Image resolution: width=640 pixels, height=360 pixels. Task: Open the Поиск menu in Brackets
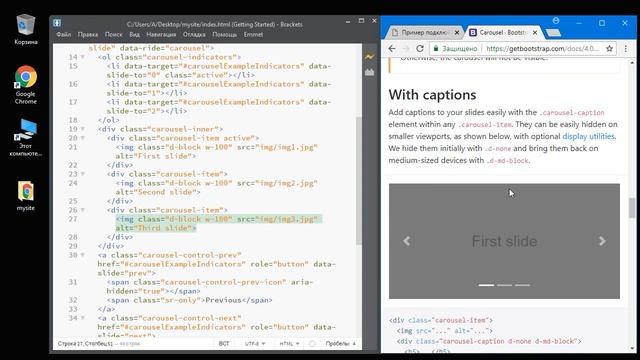tap(113, 35)
